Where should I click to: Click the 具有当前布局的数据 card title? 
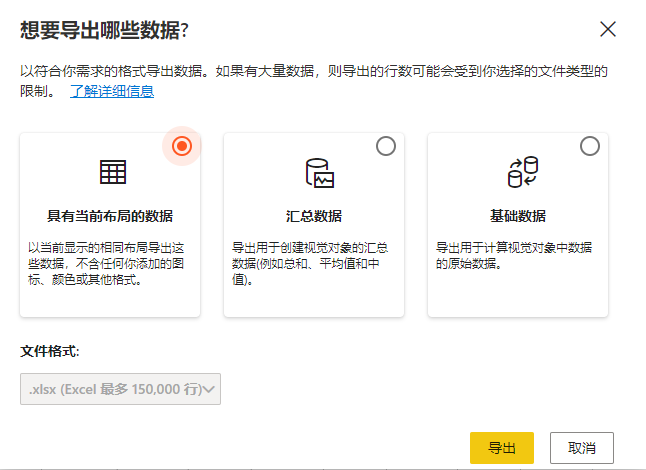point(110,216)
